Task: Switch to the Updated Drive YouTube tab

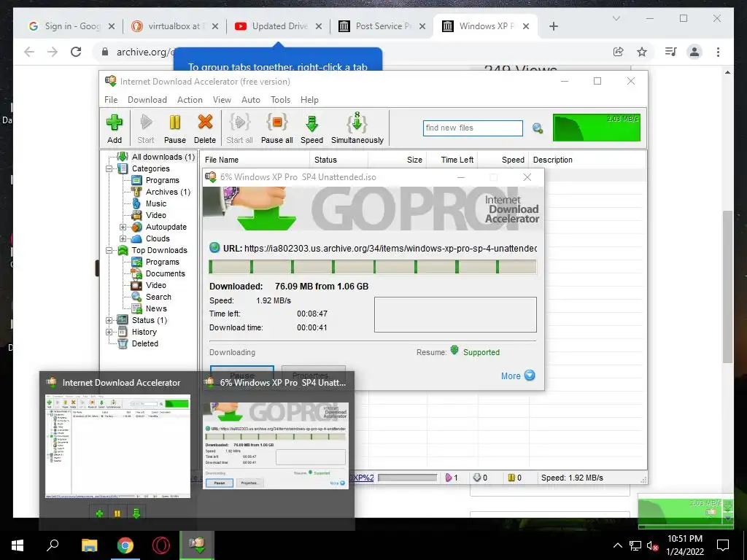Action: pos(279,26)
